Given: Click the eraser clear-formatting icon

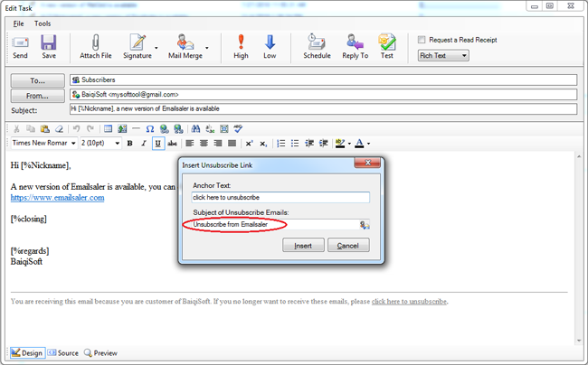Looking at the screenshot, I should point(59,129).
